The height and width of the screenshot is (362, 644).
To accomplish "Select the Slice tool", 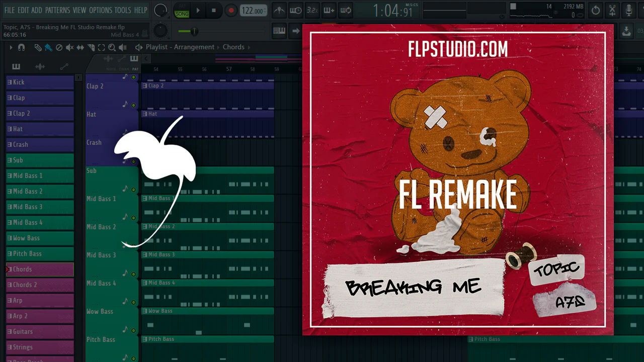I will 91,48.
